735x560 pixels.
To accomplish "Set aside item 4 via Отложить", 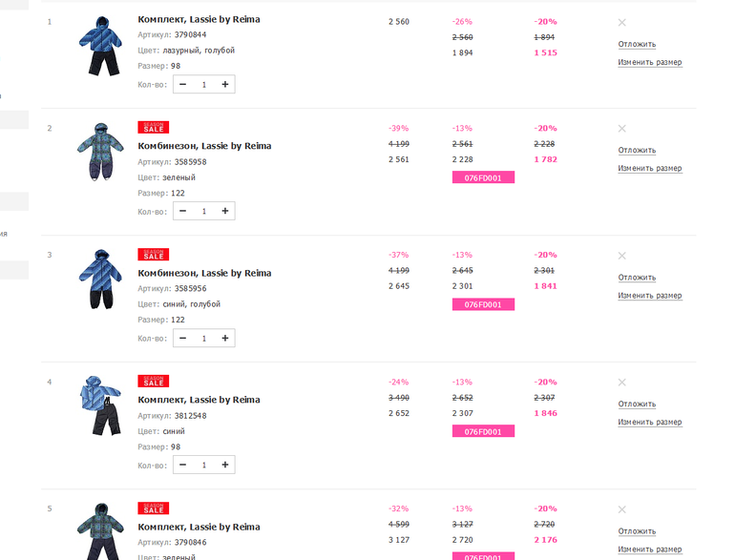I will coord(637,404).
